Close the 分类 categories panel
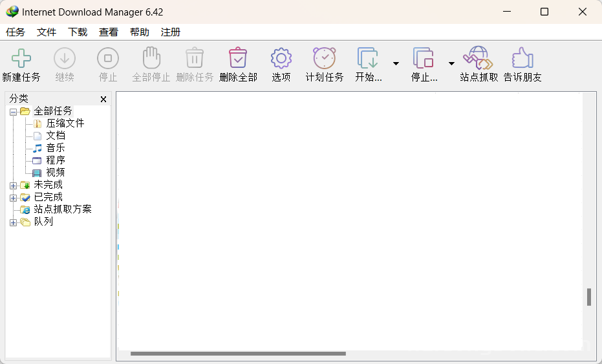Image resolution: width=602 pixels, height=364 pixels. point(103,100)
